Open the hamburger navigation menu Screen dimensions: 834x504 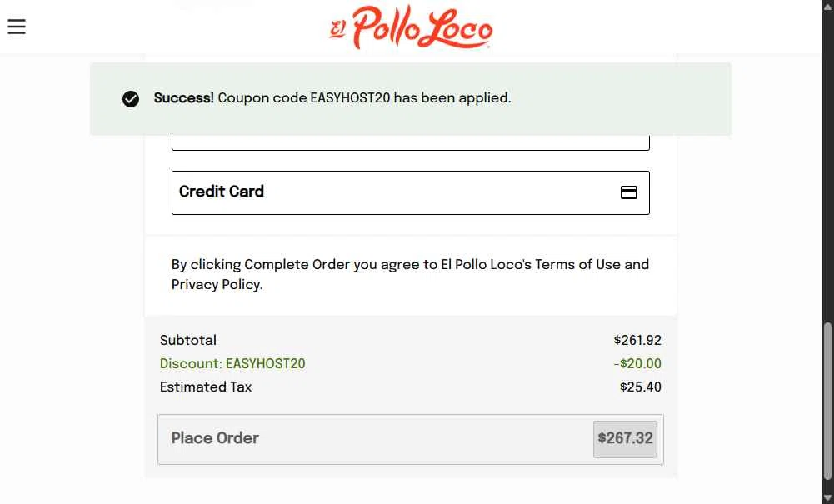17,27
